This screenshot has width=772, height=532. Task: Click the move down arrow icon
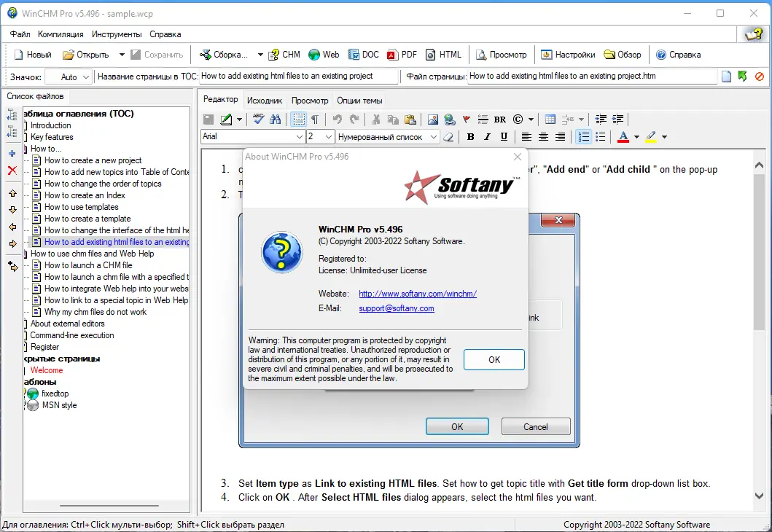click(x=12, y=210)
